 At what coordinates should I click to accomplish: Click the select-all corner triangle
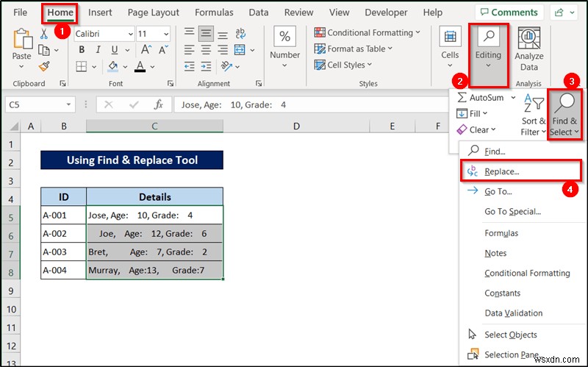(x=12, y=126)
